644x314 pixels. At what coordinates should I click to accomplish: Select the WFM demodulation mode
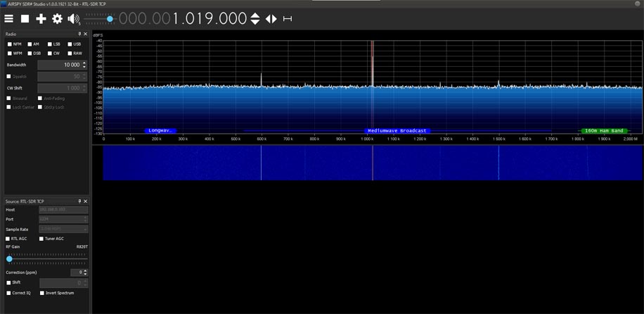[x=9, y=53]
